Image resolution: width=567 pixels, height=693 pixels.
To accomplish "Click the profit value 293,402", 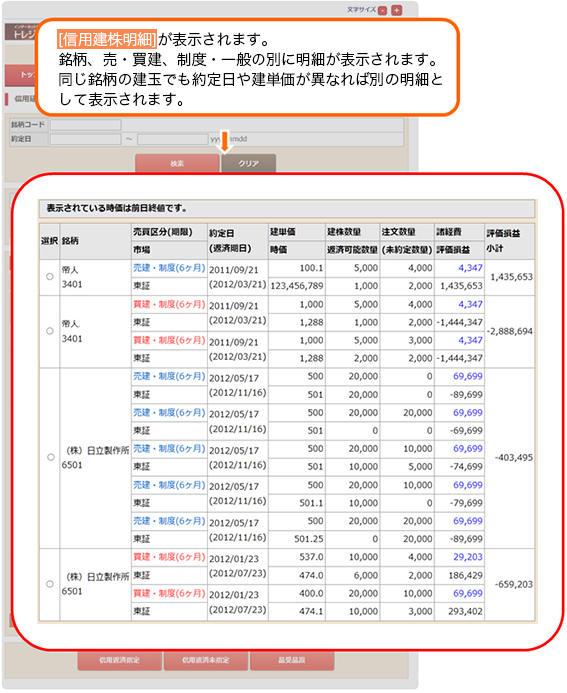I will pyautogui.click(x=465, y=612).
